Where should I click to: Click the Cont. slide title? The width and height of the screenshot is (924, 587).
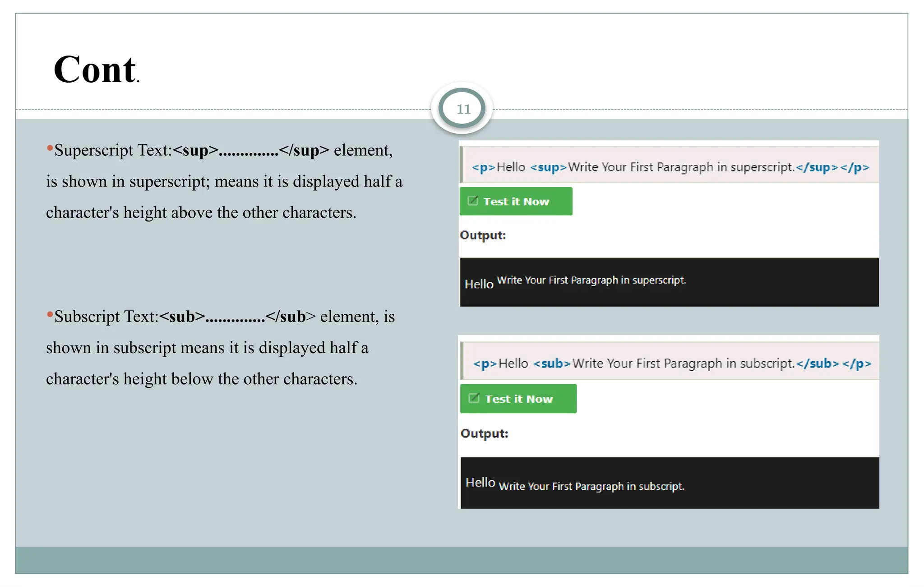pyautogui.click(x=96, y=70)
